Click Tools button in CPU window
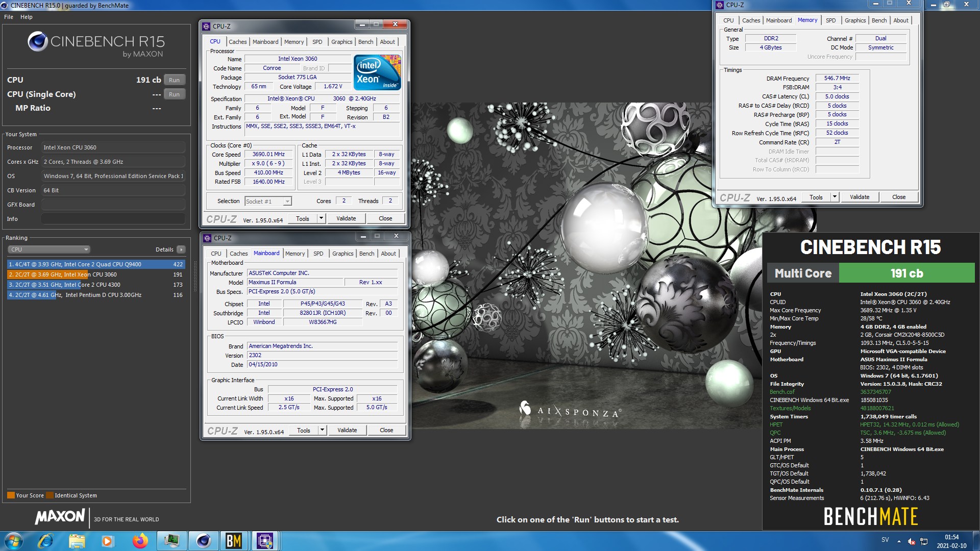The width and height of the screenshot is (980, 551). point(303,218)
